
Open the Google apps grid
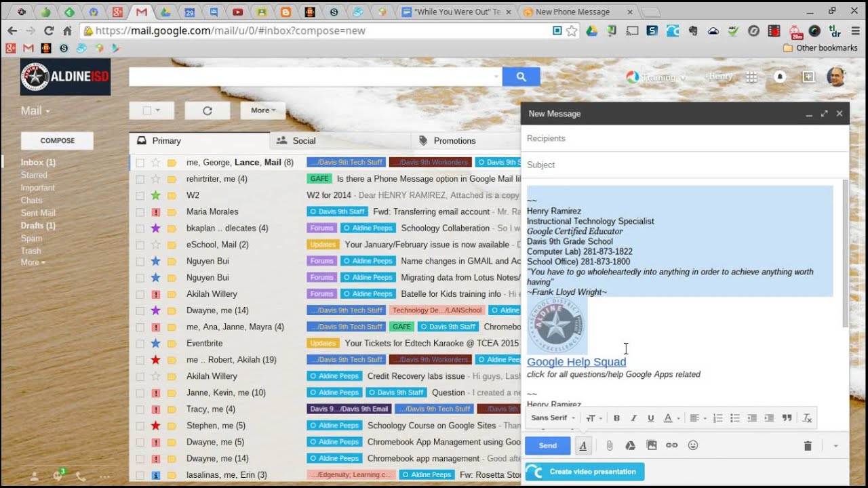[751, 77]
